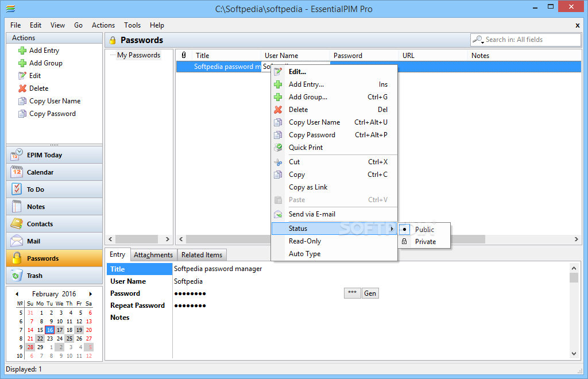Screen dimensions: 588x379
Task: Select February 22 in mini calendar
Action: [40, 338]
